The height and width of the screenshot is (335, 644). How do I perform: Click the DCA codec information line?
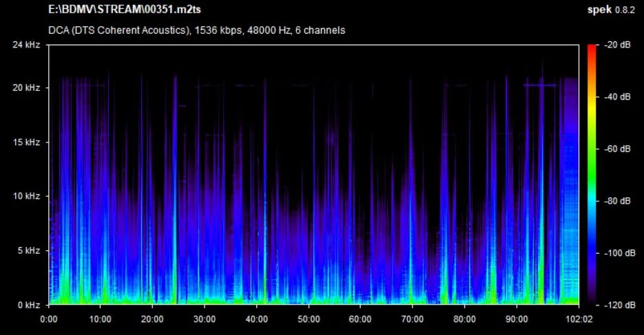click(196, 30)
